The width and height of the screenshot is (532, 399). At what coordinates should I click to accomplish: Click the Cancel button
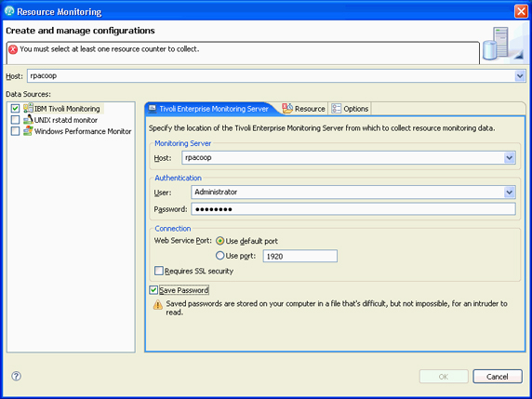click(x=498, y=377)
